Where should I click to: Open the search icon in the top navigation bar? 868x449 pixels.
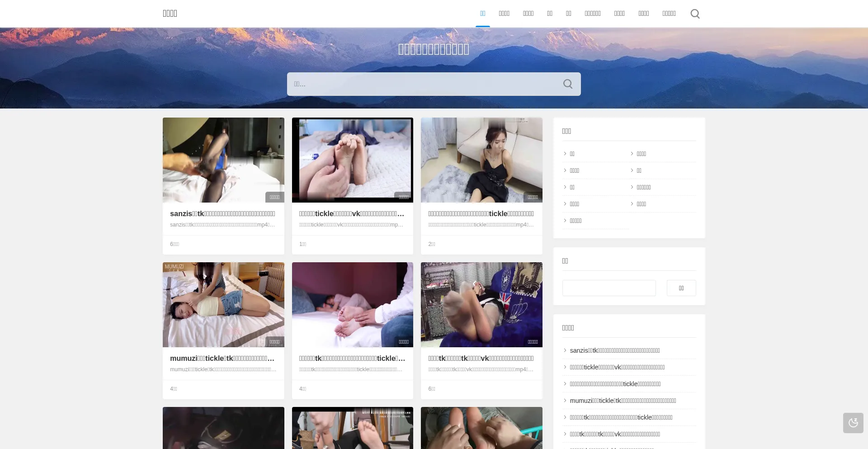tap(695, 14)
